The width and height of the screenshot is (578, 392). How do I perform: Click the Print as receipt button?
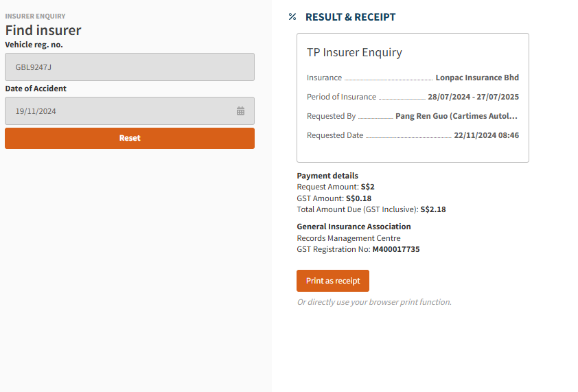[333, 281]
